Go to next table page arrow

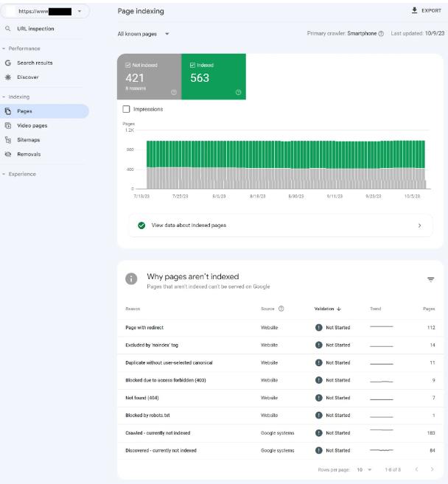tap(432, 469)
